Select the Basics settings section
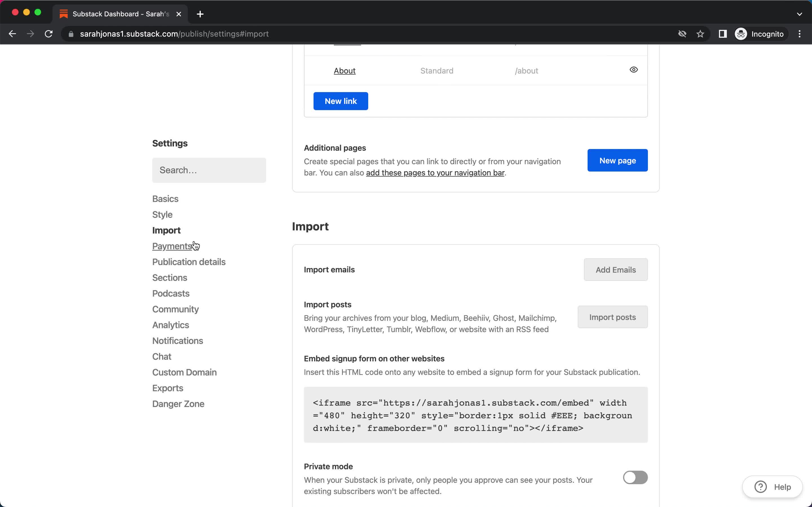The width and height of the screenshot is (812, 507). [x=166, y=199]
